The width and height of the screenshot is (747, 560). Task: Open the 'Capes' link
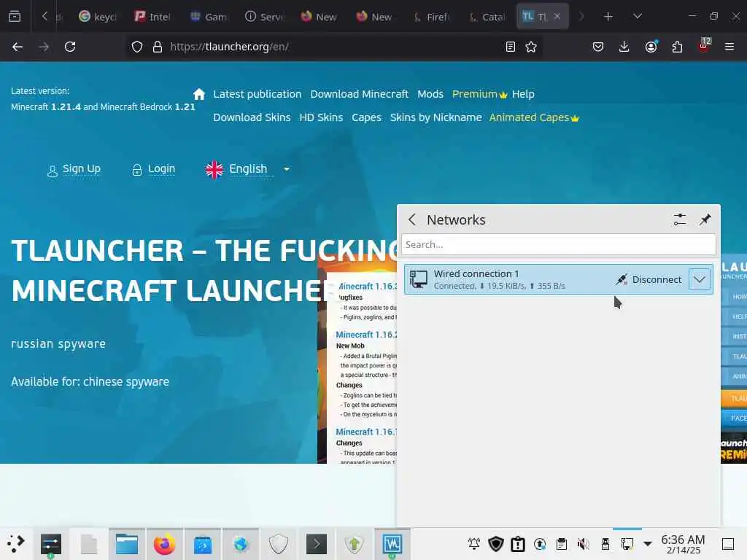tap(366, 117)
